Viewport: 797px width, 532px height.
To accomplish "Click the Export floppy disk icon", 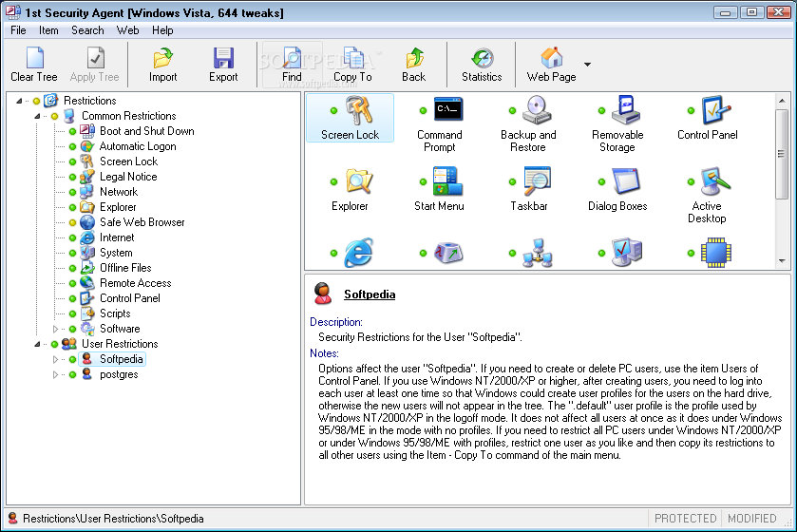I will click(223, 59).
